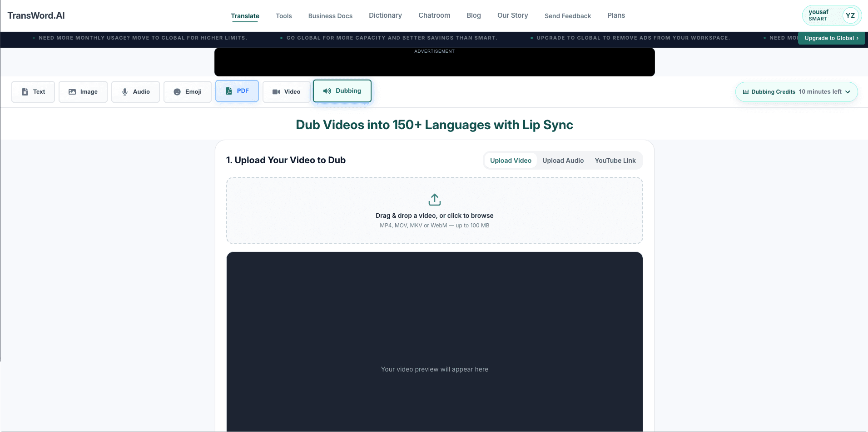The image size is (868, 432).
Task: Click the Upgrade to Global button
Action: click(x=831, y=38)
